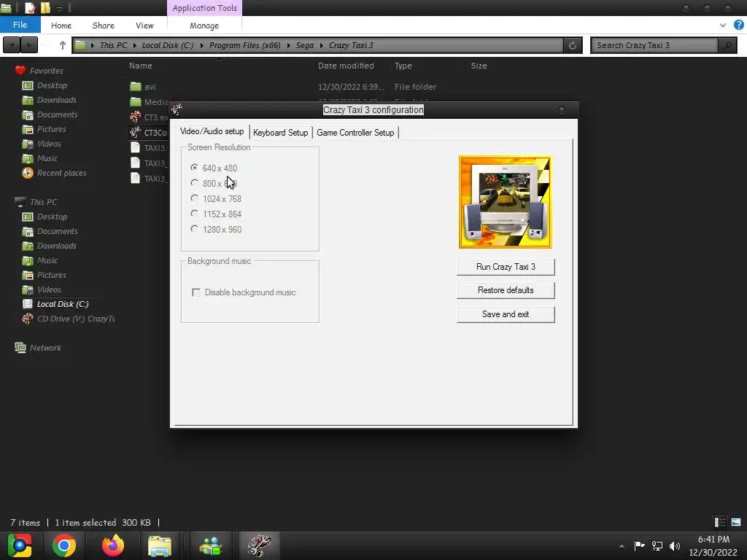This screenshot has height=560, width=747.
Task: Open Firefox from taskbar
Action: click(x=113, y=545)
